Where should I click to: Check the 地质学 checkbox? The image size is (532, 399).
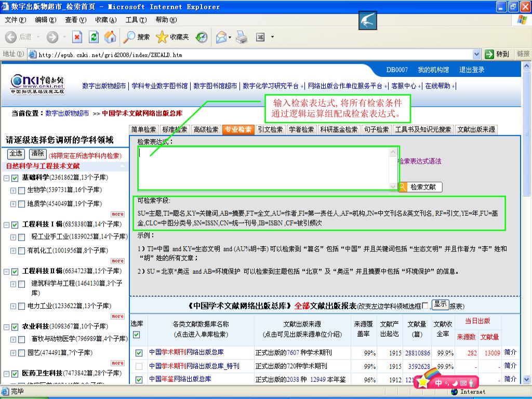click(x=21, y=204)
